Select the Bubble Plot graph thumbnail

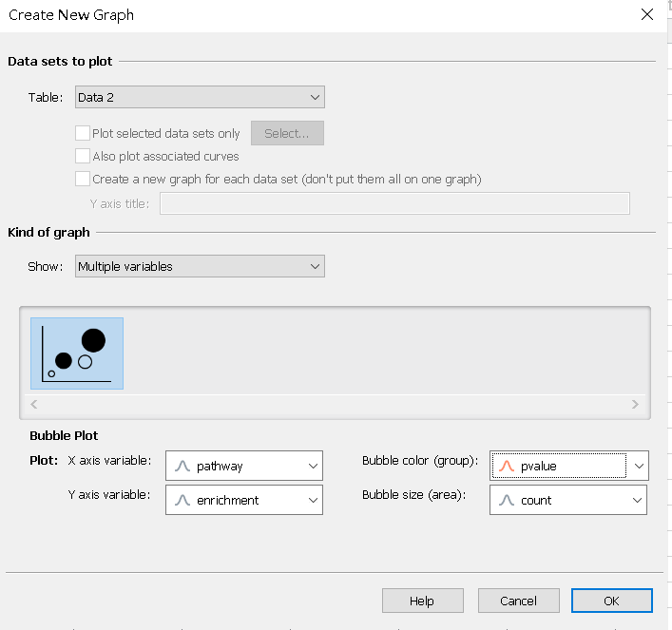77,353
